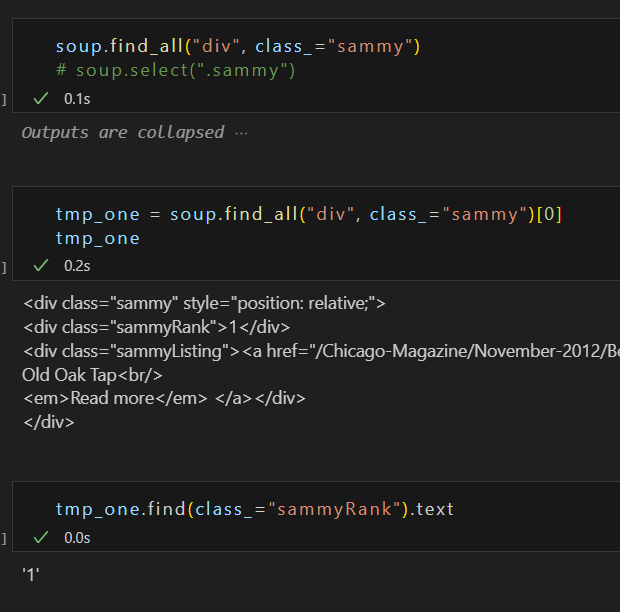
Task: Click the 0.0s execution time label
Action: [x=77, y=538]
